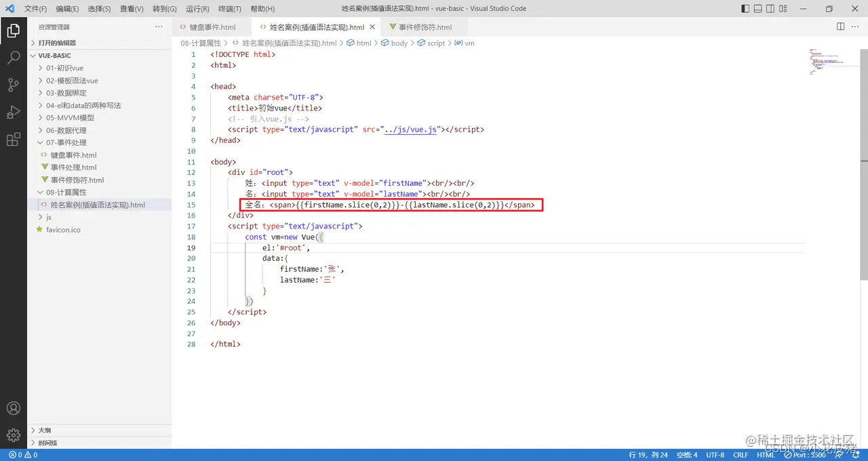Open the Run and Debug view
Image resolution: width=868 pixels, height=461 pixels.
click(13, 113)
